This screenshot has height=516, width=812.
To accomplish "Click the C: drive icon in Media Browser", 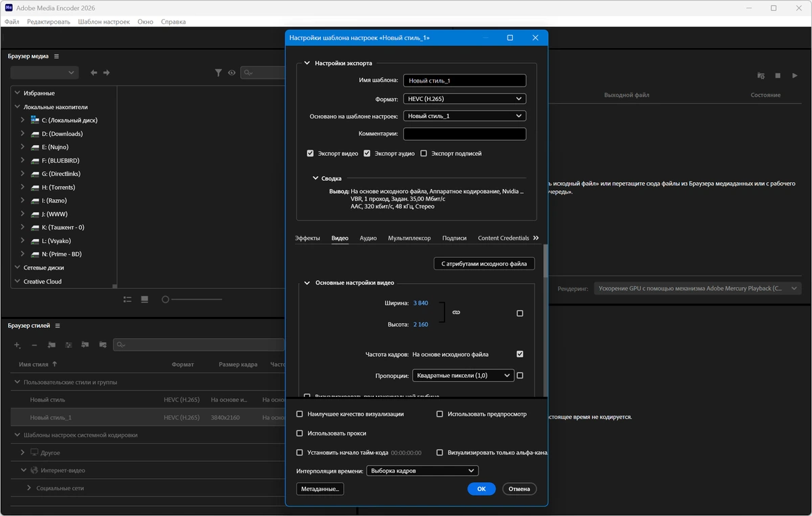I will click(35, 120).
